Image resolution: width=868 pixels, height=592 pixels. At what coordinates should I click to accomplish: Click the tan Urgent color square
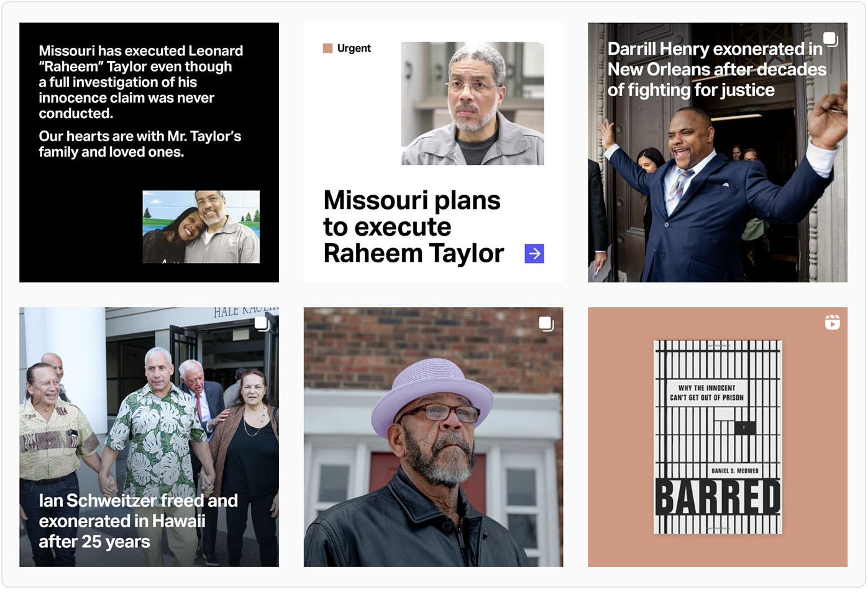pos(328,49)
